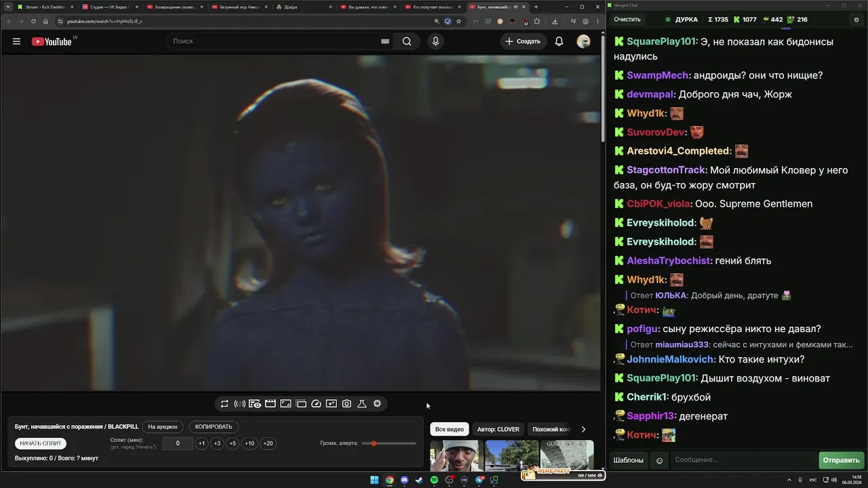Open Chrome from the taskbar
868x488 pixels.
tap(389, 481)
